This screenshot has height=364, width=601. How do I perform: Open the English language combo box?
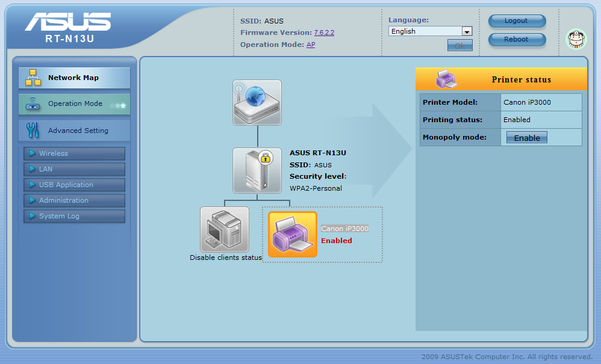[x=431, y=31]
